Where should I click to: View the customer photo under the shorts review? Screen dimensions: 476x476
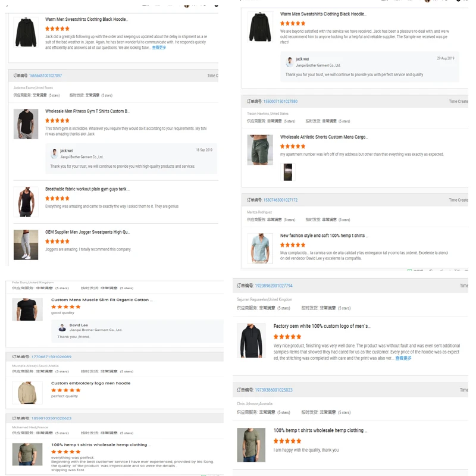pyautogui.click(x=288, y=172)
